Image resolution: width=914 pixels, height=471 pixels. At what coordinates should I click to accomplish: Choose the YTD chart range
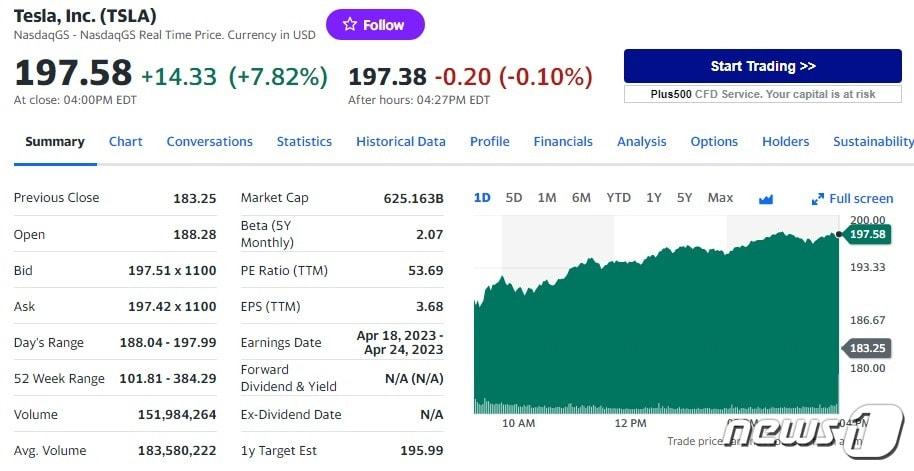618,198
